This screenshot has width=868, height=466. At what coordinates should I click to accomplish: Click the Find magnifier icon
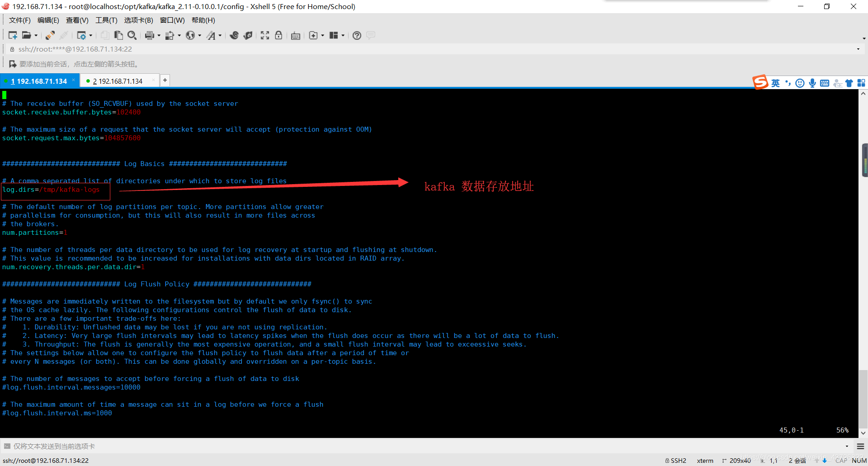coord(132,35)
